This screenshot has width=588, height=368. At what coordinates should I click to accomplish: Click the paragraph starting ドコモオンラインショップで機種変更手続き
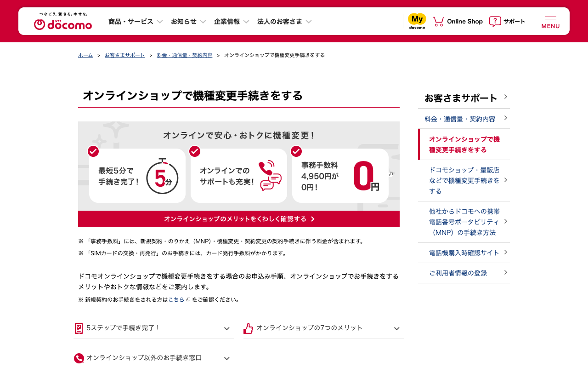tap(239, 282)
